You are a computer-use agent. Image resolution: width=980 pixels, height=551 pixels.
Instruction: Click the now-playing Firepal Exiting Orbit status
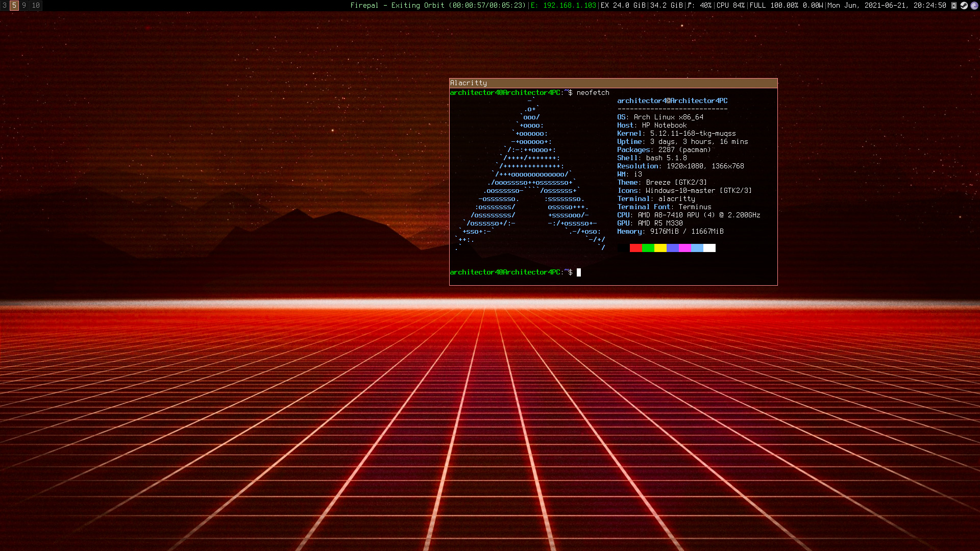[438, 6]
